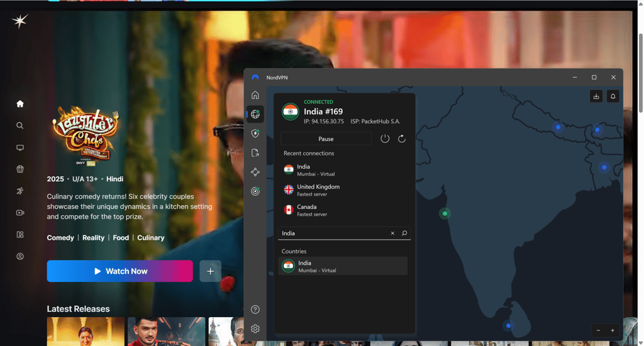Click the power disconnect icon

(385, 138)
